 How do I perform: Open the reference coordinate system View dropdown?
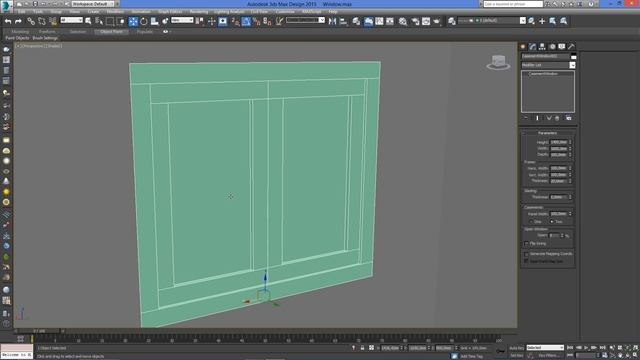tap(182, 20)
